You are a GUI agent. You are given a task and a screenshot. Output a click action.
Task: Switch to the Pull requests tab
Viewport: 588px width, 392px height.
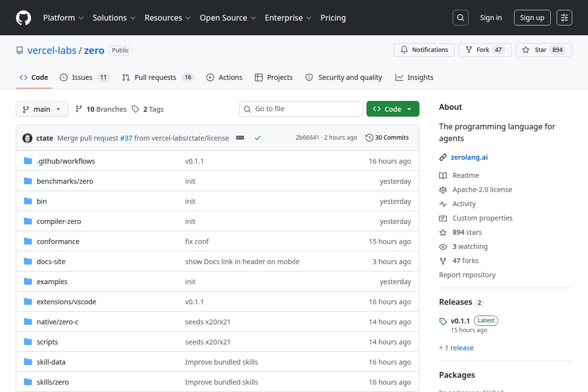(158, 77)
